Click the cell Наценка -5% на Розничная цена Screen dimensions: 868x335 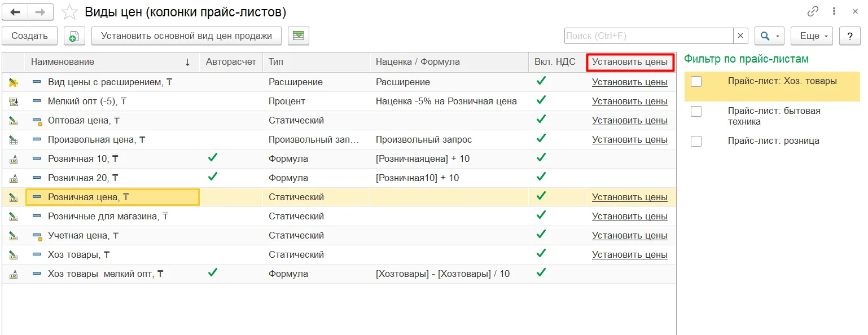446,102
